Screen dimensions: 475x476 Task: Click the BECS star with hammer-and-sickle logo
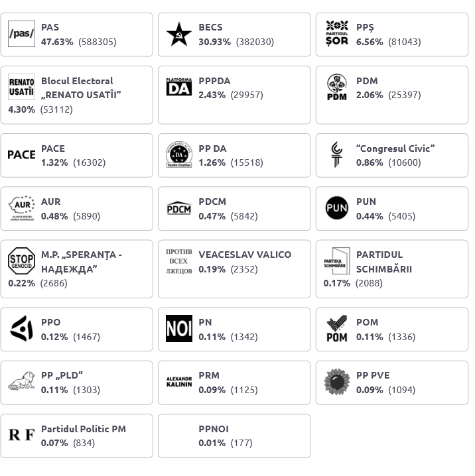point(179,34)
